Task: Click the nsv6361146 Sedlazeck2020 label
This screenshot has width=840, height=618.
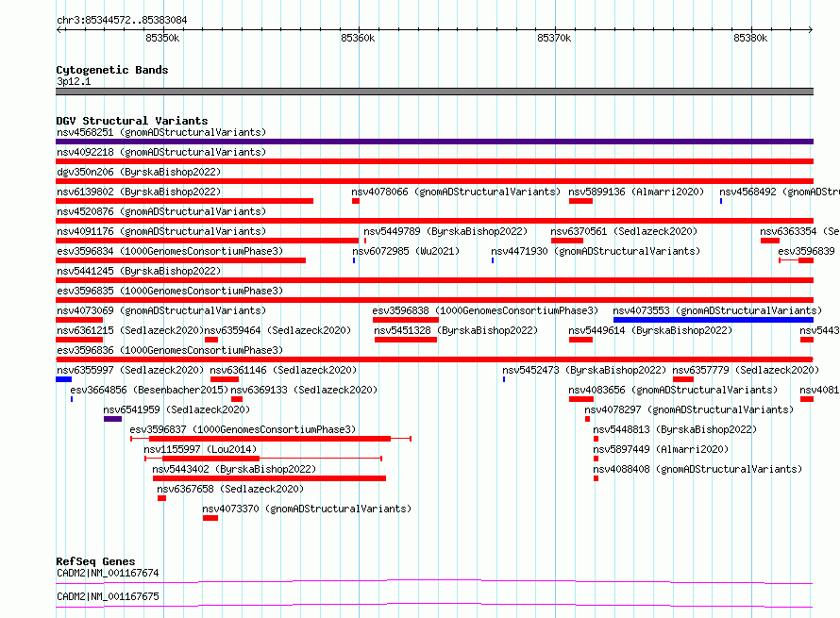Action: pos(283,370)
